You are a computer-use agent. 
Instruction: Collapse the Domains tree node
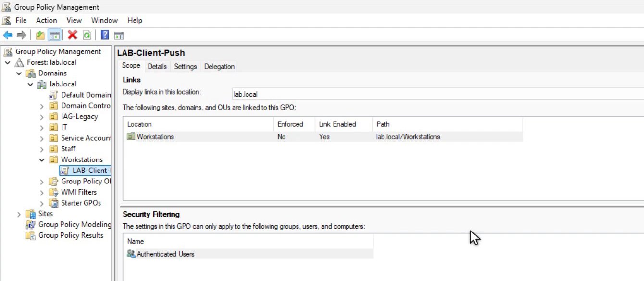19,73
